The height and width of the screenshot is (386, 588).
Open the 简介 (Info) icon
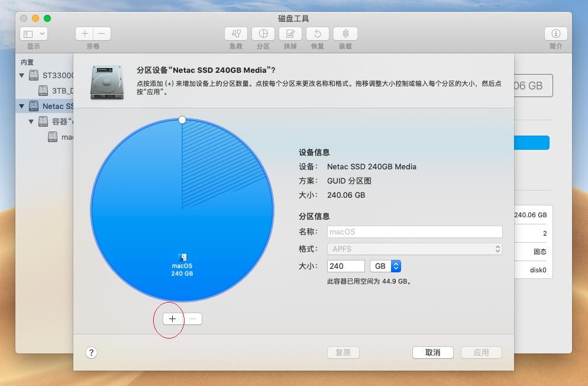click(555, 34)
